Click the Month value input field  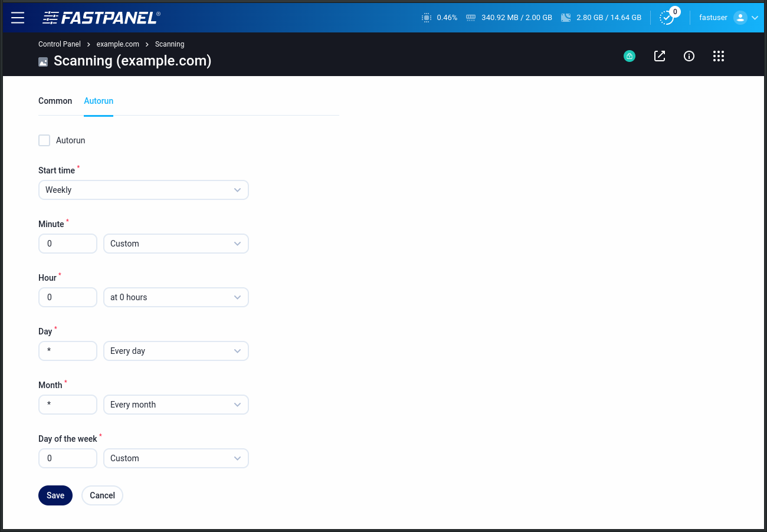pos(68,405)
